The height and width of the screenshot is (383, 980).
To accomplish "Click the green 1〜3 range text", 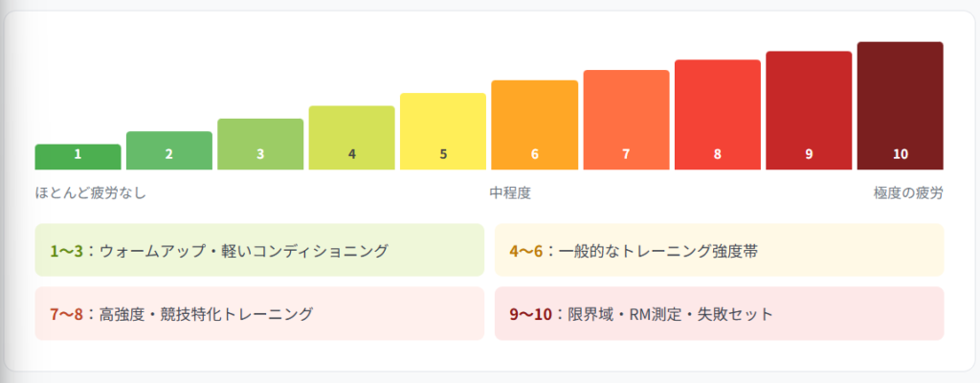I will pyautogui.click(x=66, y=251).
